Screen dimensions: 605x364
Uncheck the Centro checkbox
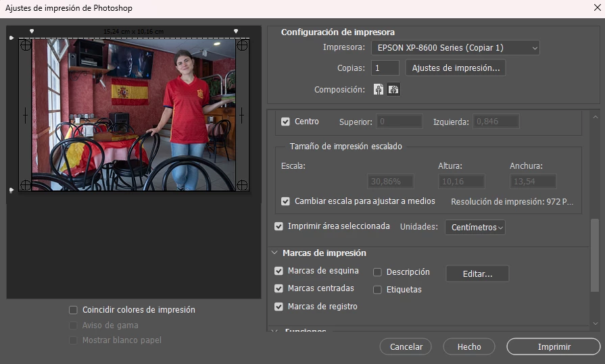pos(285,122)
